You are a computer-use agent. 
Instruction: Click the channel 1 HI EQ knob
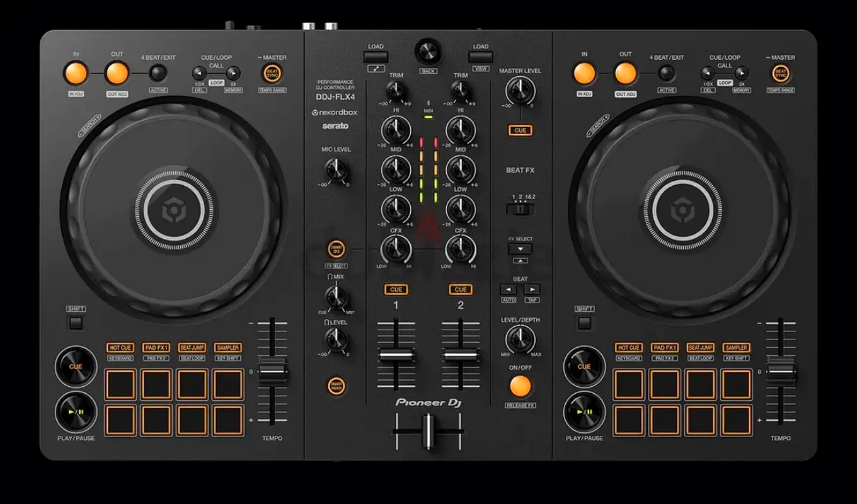point(396,130)
